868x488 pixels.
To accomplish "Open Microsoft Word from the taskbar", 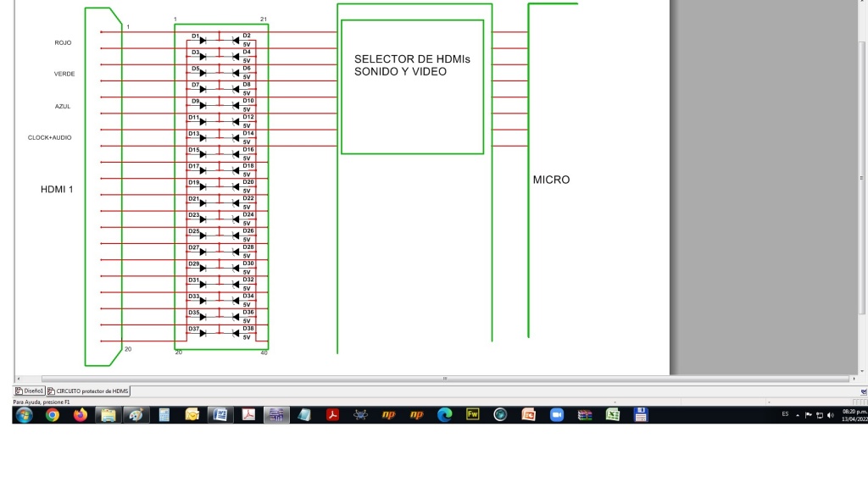I will [220, 415].
